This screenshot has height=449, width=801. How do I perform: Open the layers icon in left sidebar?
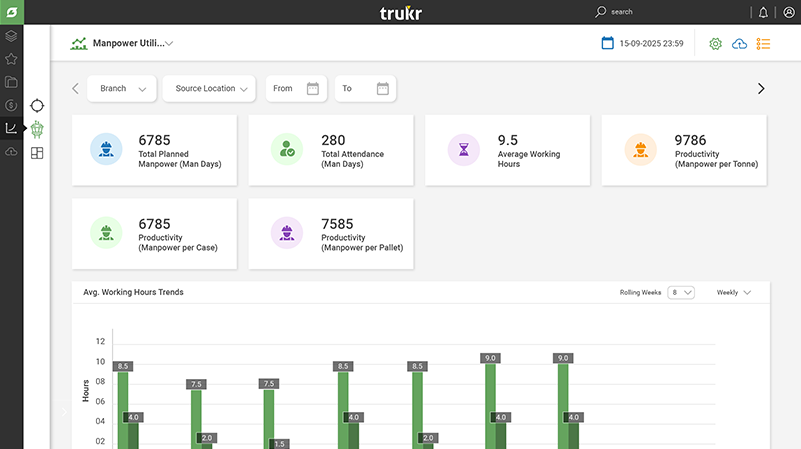(11, 37)
